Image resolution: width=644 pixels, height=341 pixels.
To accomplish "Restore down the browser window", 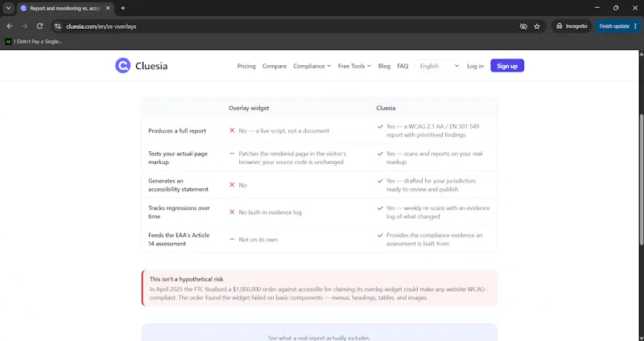I will click(616, 8).
